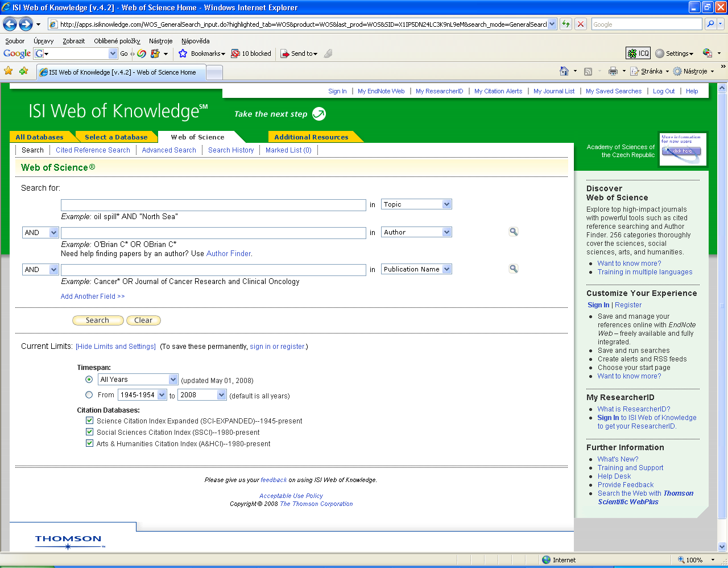Open the Topic field type dropdown
728x568 pixels.
tap(416, 204)
